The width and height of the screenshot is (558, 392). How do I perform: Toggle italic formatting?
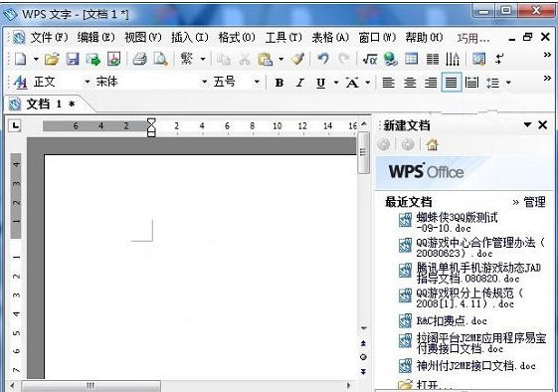click(x=300, y=83)
